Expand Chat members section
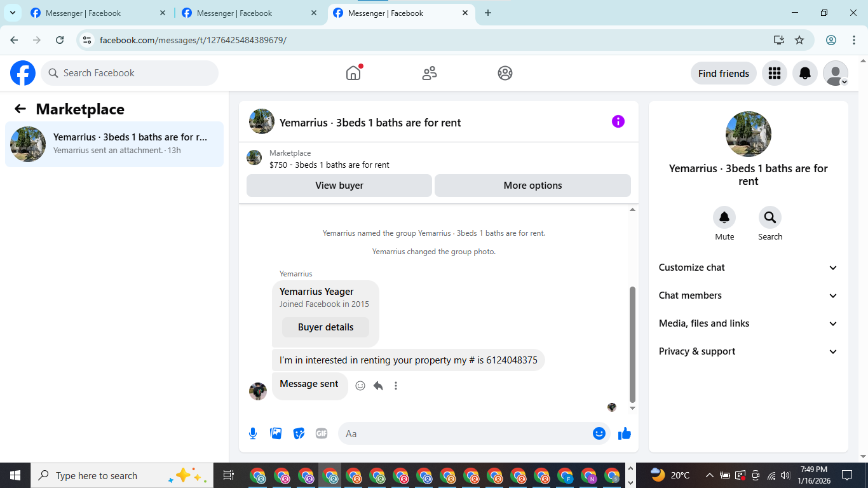The width and height of the screenshot is (868, 488). (x=749, y=295)
